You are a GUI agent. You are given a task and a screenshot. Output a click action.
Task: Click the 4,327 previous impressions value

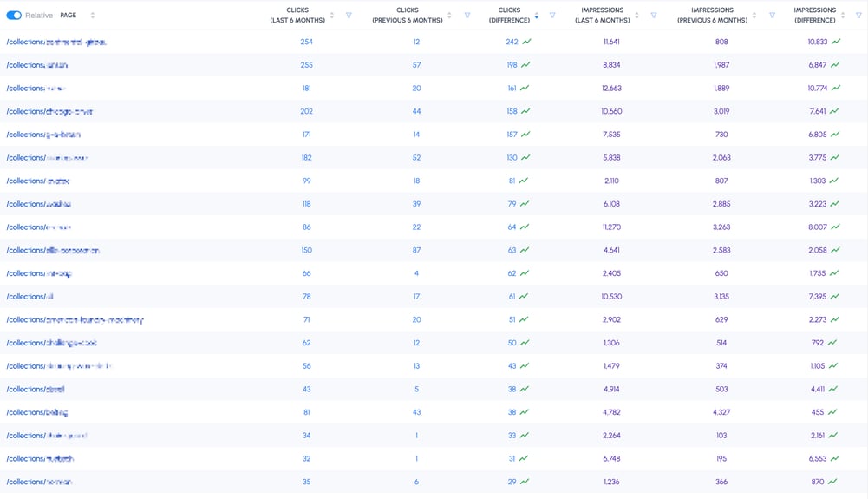tap(721, 412)
